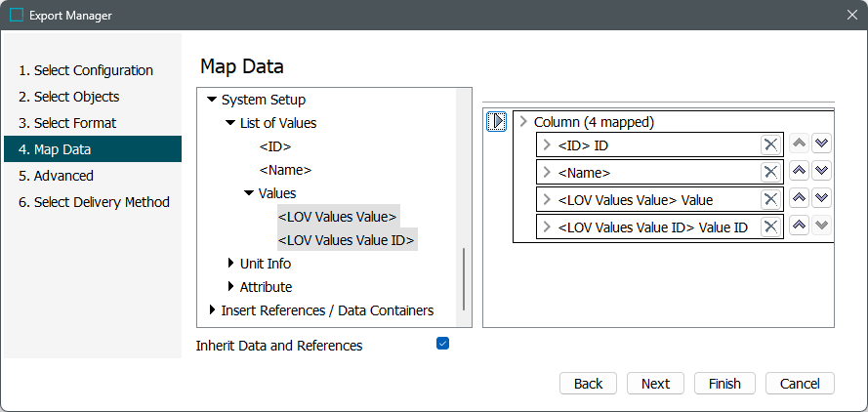Toggle Inherit Data and References checkbox

[442, 344]
